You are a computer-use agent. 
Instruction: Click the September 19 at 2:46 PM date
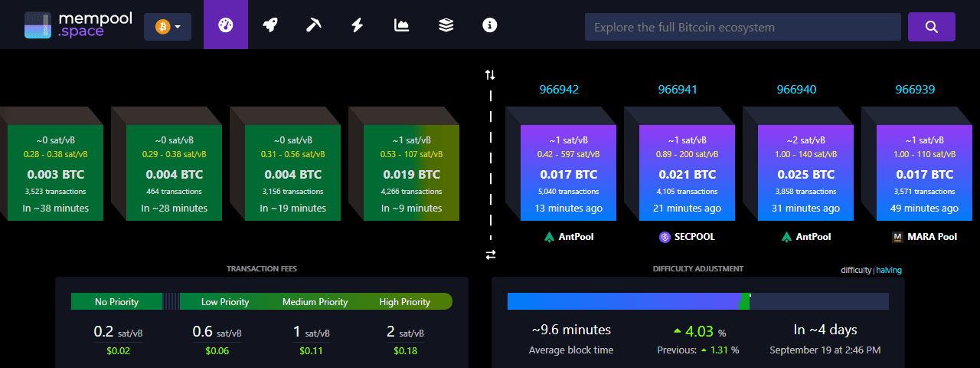click(825, 350)
